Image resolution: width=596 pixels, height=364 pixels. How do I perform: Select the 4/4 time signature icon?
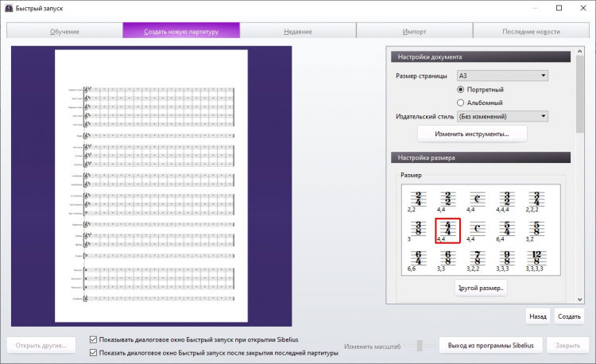pos(447,230)
